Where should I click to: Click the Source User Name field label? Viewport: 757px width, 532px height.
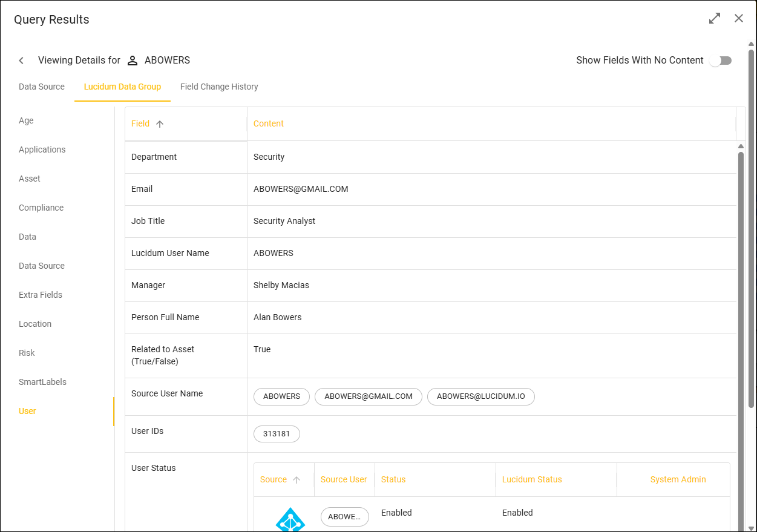167,393
